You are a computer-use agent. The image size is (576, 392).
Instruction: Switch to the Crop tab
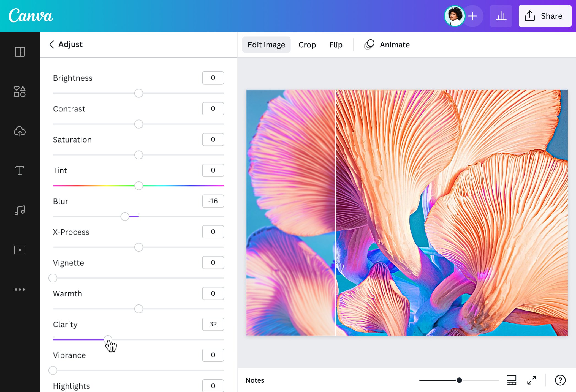(x=307, y=45)
